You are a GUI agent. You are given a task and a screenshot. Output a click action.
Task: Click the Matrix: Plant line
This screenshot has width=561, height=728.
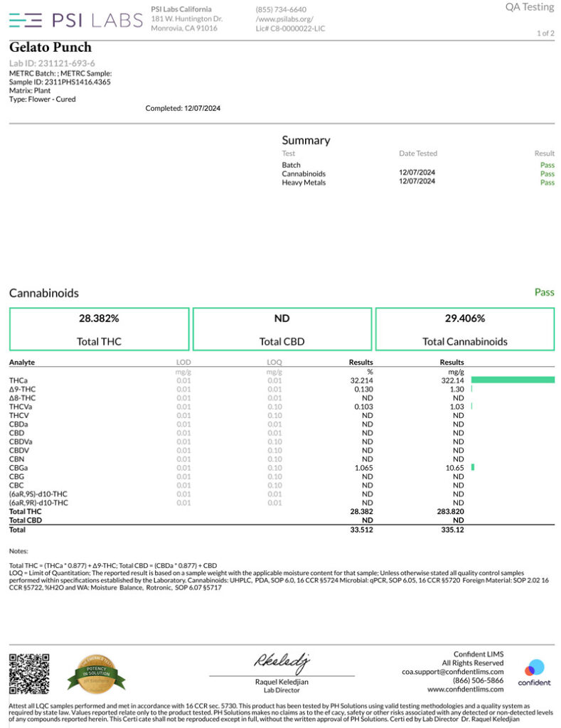click(30, 90)
